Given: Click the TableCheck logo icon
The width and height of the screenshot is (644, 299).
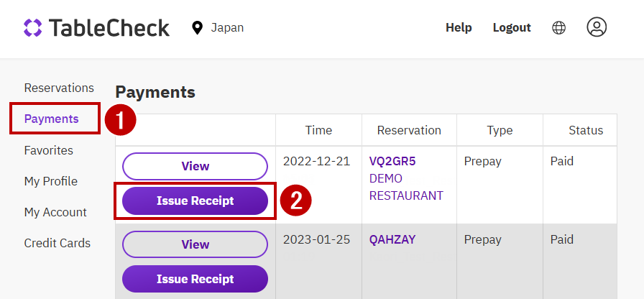Looking at the screenshot, I should [x=33, y=28].
